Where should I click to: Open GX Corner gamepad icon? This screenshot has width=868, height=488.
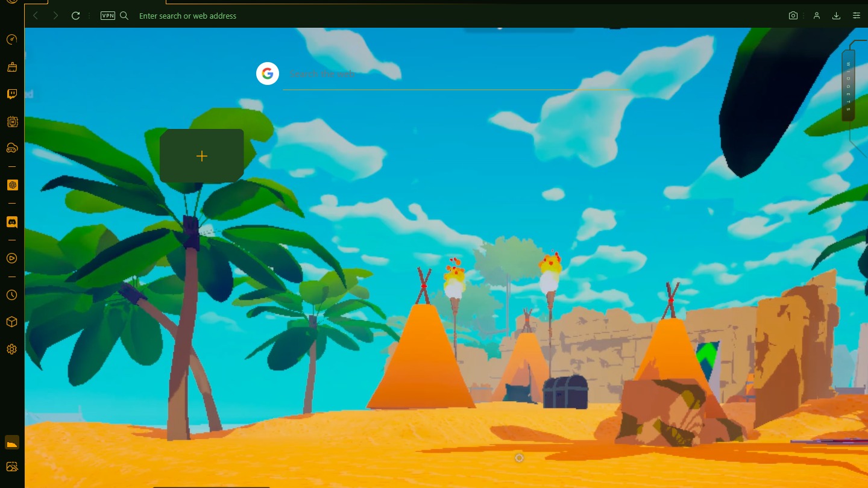tap(12, 148)
